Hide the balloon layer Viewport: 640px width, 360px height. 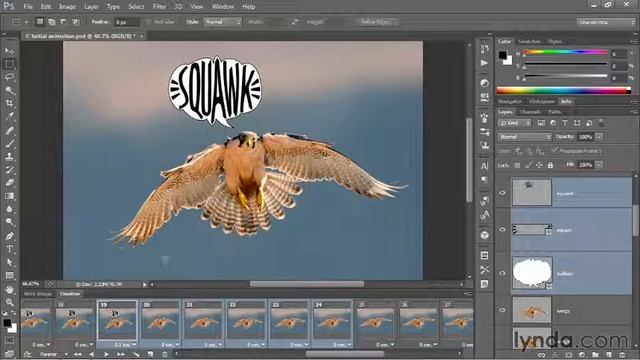pyautogui.click(x=502, y=273)
